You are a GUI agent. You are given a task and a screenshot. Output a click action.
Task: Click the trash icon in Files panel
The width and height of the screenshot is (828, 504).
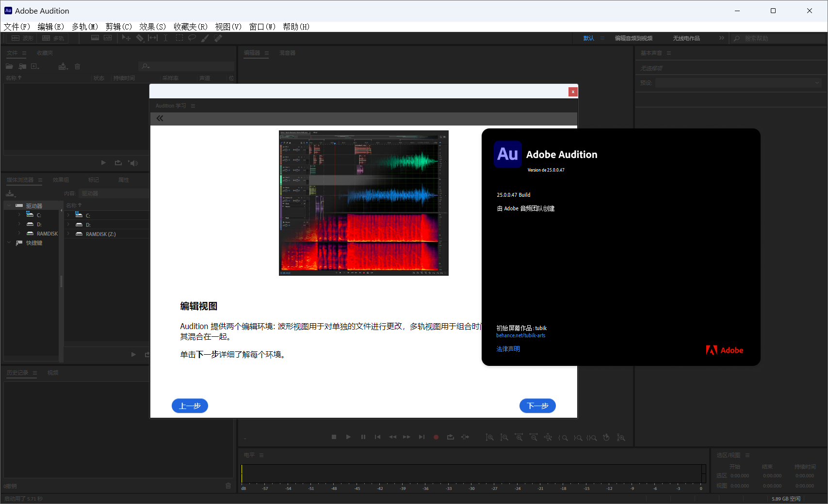(77, 66)
